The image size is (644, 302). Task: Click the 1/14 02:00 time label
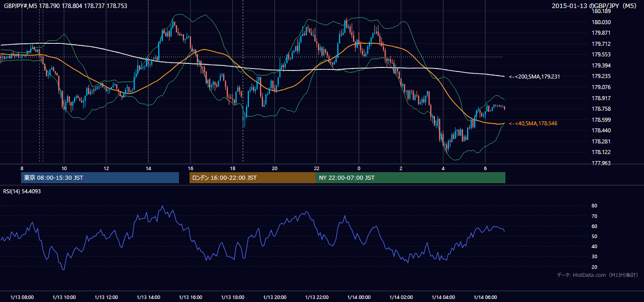(x=401, y=297)
